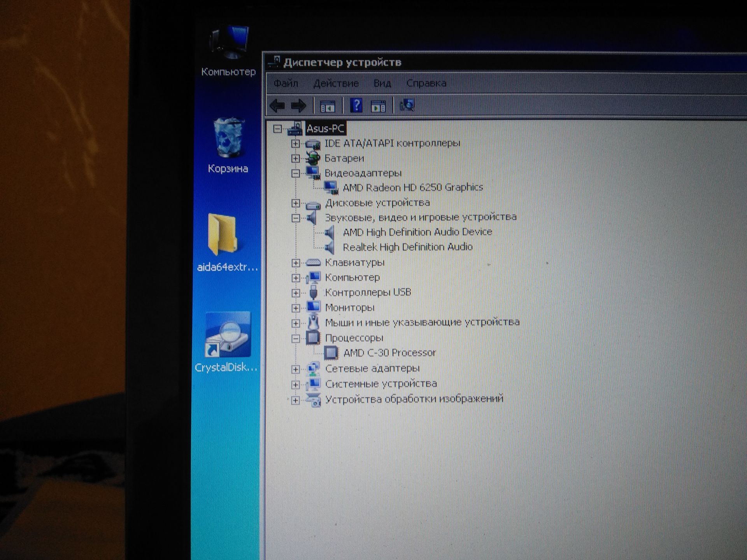747x560 pixels.
Task: Select AMD Radeon HD 6250 Graphics device
Action: 413,187
